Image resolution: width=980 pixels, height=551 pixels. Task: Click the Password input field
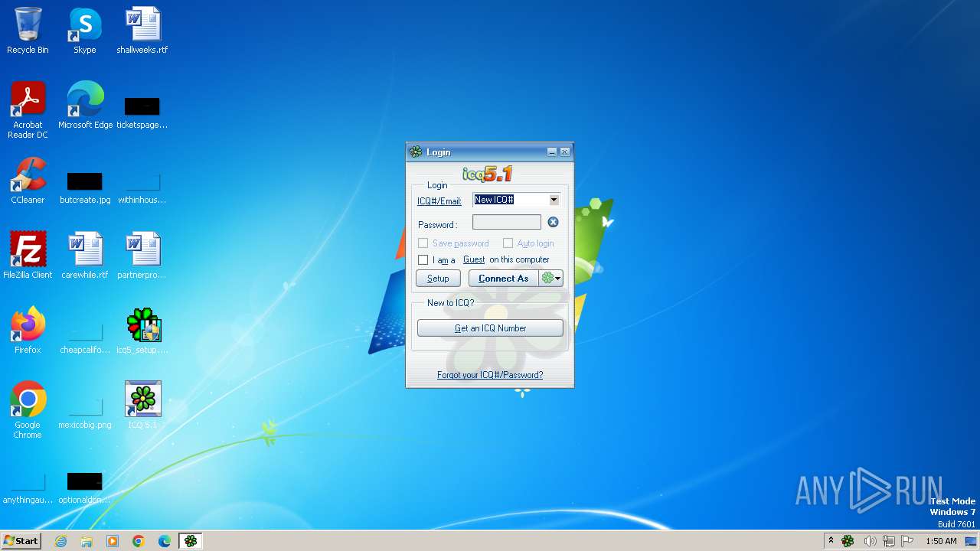click(x=507, y=222)
